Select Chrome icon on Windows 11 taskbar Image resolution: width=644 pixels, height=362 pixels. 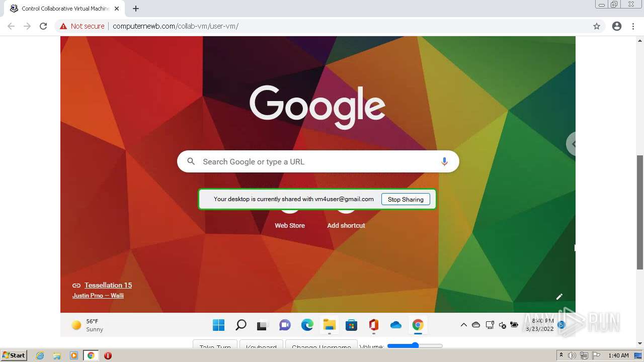point(418,325)
